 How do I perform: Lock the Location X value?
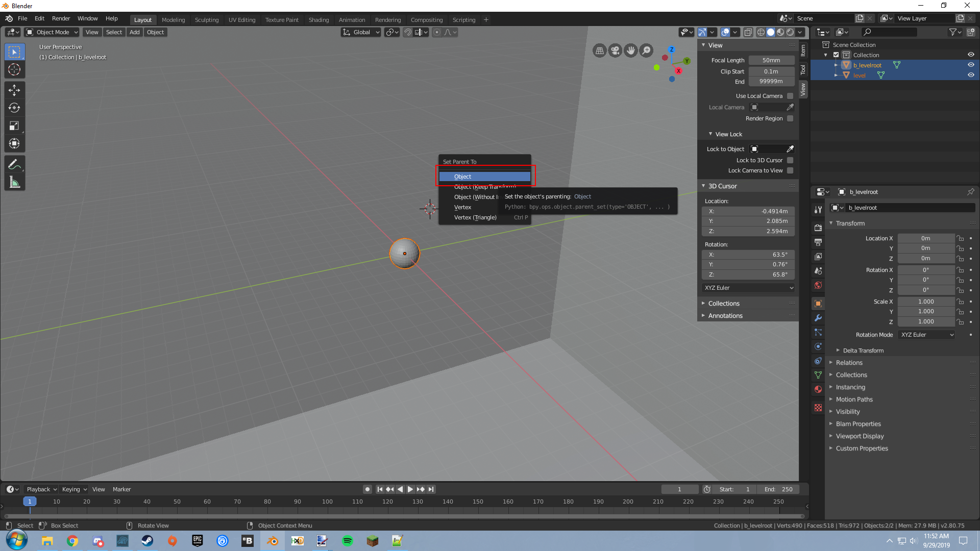point(960,238)
